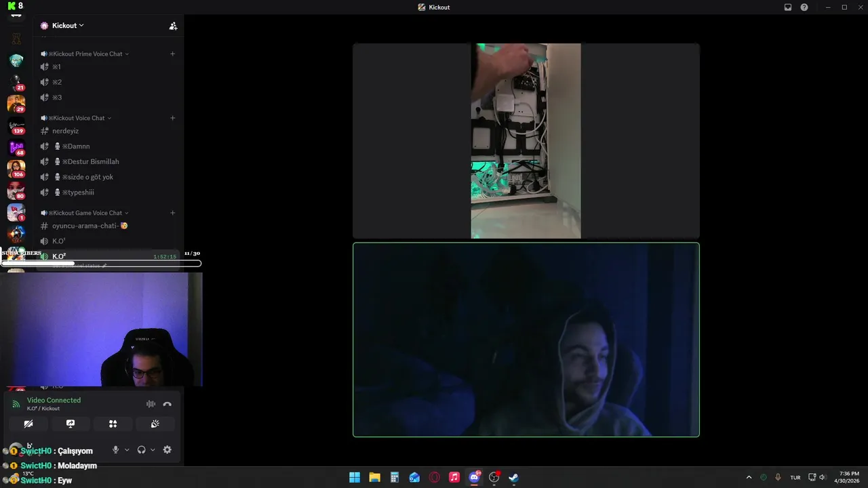868x488 pixels.
Task: Add channel to Kickout Prime Voice Chat
Action: (172, 54)
